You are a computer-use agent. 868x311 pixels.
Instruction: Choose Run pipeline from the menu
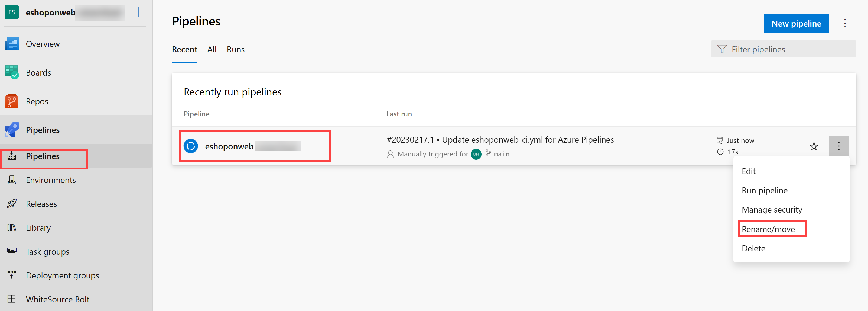[x=765, y=190]
